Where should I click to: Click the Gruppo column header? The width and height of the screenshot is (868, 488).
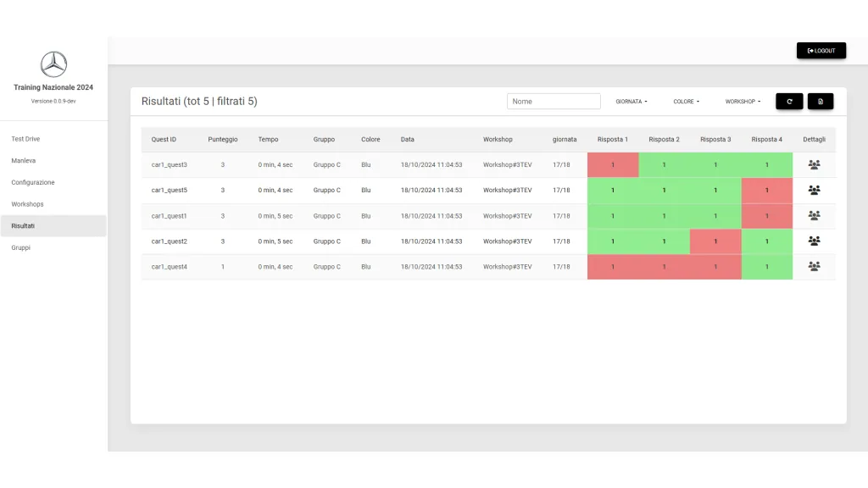[x=324, y=140]
